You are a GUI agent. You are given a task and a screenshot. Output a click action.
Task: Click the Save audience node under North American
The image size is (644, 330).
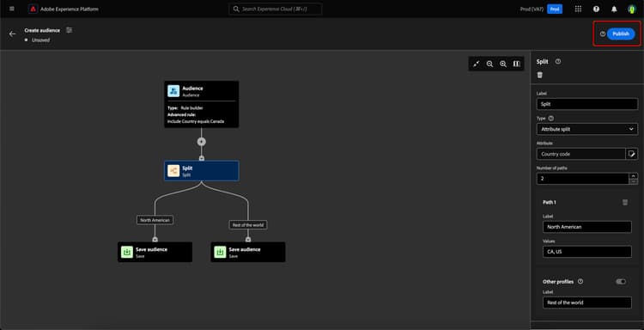coord(155,252)
